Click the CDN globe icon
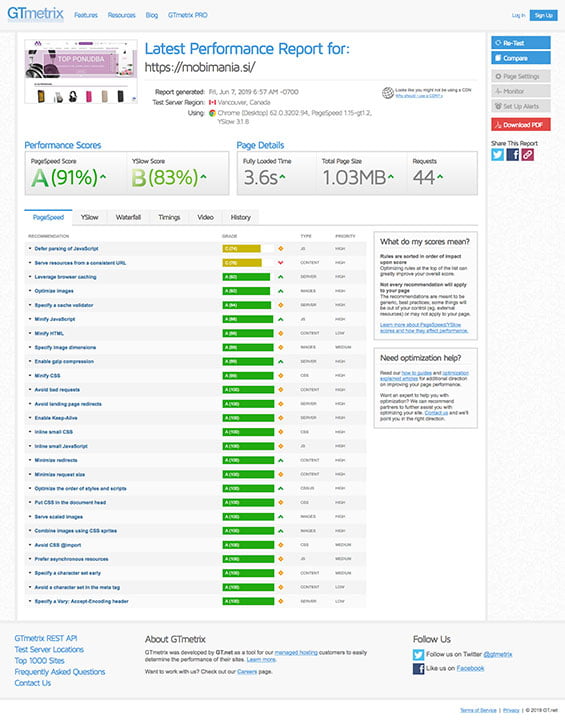Viewport: 565px width, 720px height. click(388, 93)
